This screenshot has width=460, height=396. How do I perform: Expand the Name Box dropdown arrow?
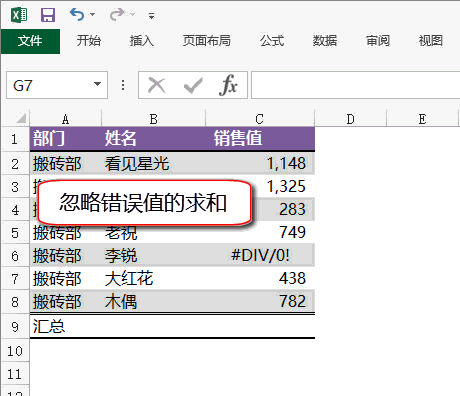point(97,84)
